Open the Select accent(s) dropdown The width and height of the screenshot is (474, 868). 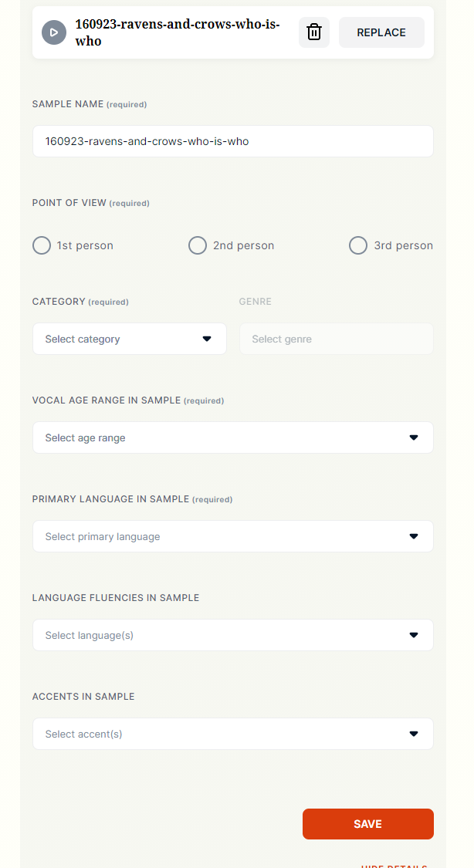[233, 734]
